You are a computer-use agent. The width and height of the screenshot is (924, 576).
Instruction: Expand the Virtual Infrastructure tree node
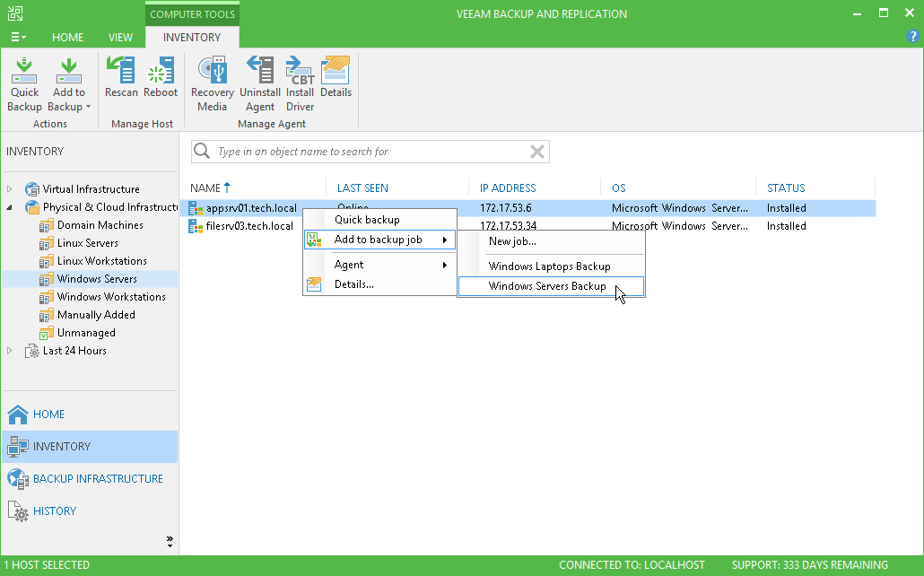tap(10, 189)
